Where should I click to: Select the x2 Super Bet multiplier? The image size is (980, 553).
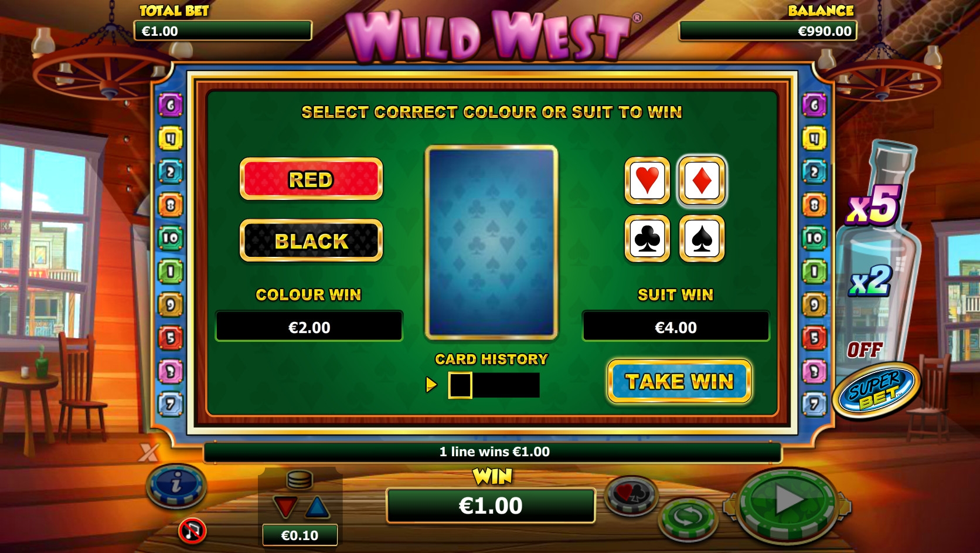[871, 281]
